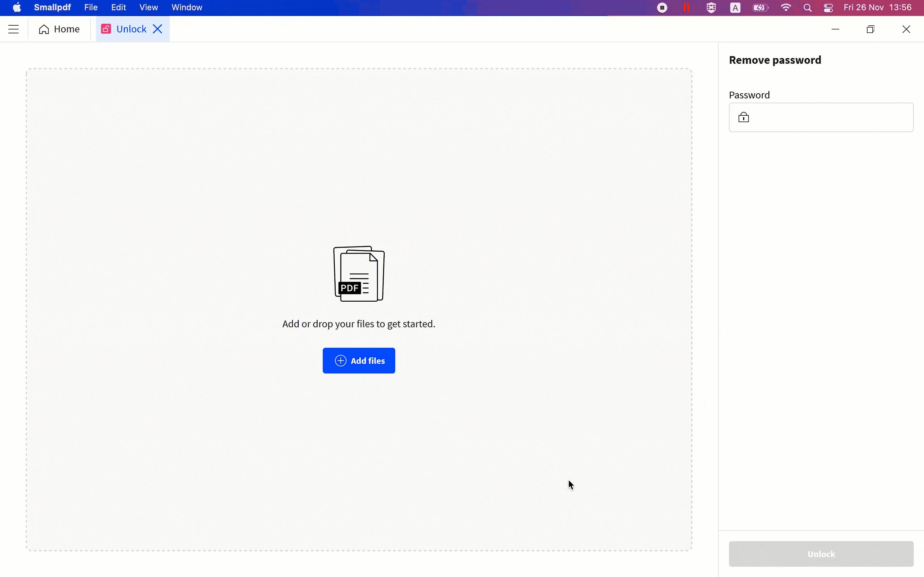Click the Unlock button at bottom right
This screenshot has width=924, height=577.
coord(821,554)
